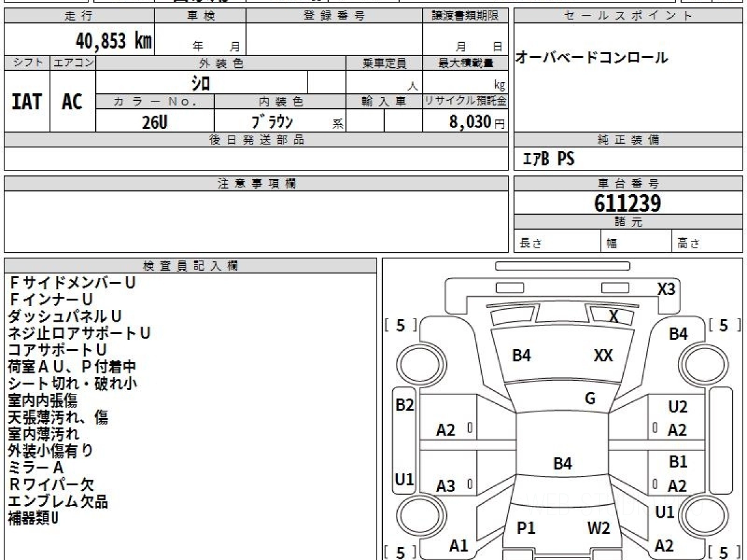
Task: Click the U2 mark on diagram
Action: point(678,408)
